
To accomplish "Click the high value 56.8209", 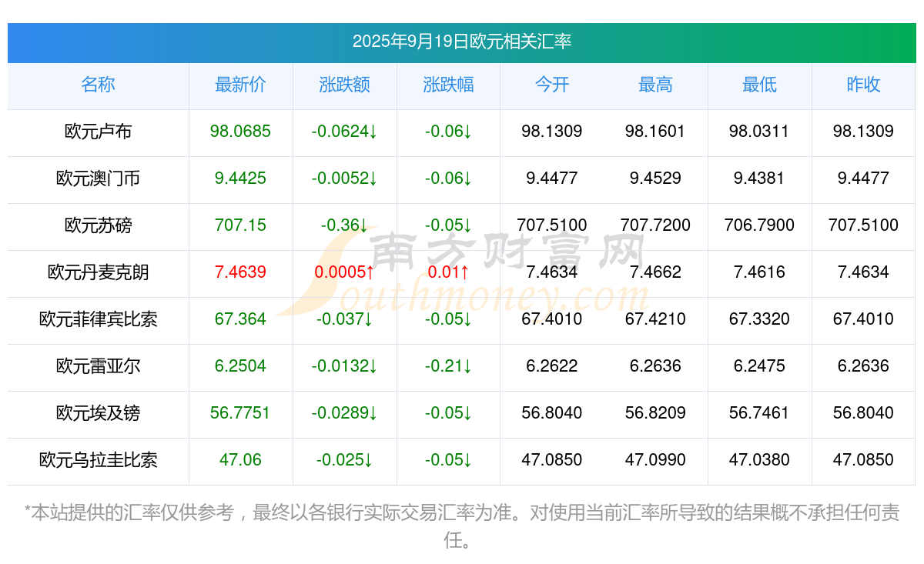I will click(x=655, y=413).
